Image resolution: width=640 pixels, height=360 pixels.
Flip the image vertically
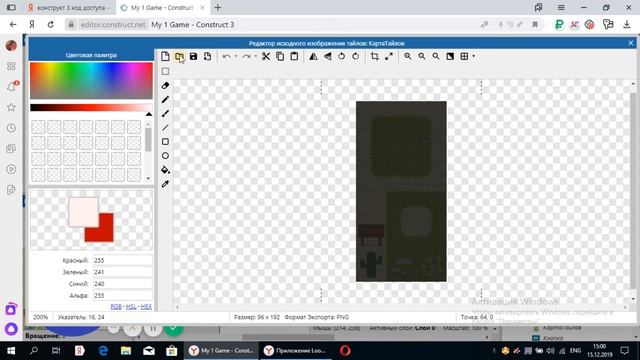[327, 56]
